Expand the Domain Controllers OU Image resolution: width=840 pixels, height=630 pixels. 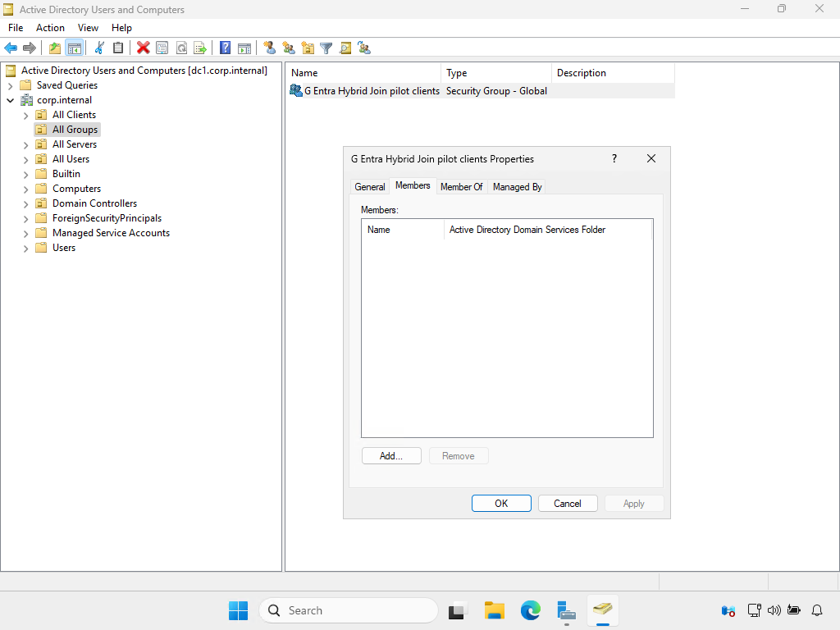tap(25, 203)
